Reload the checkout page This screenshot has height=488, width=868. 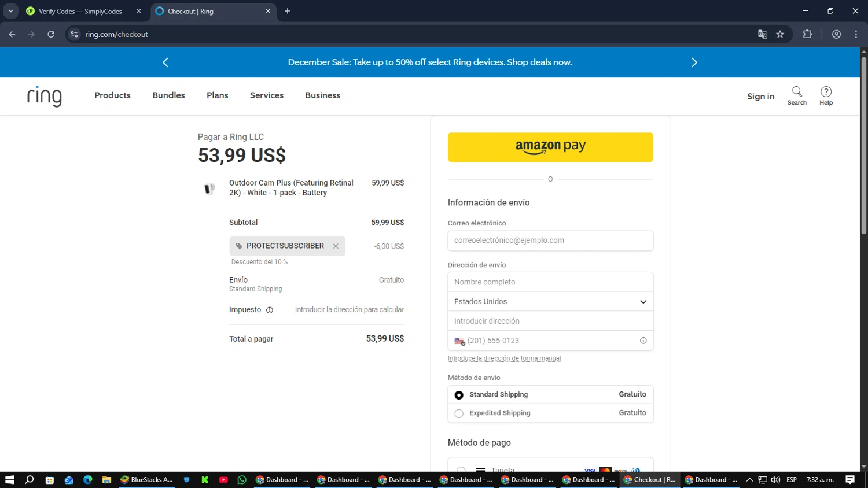(x=51, y=34)
